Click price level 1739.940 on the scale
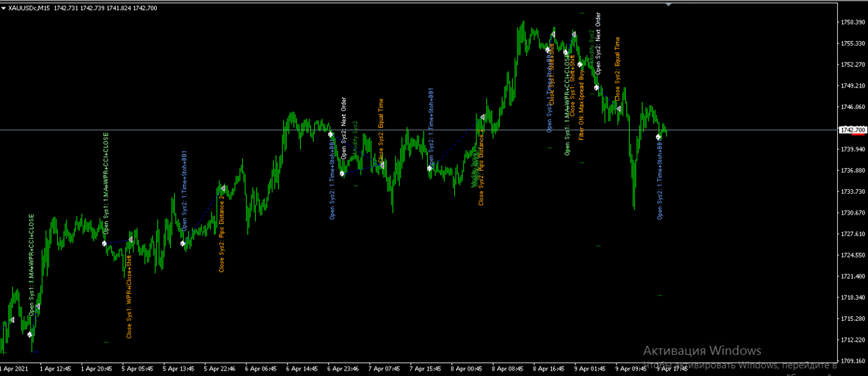 853,149
